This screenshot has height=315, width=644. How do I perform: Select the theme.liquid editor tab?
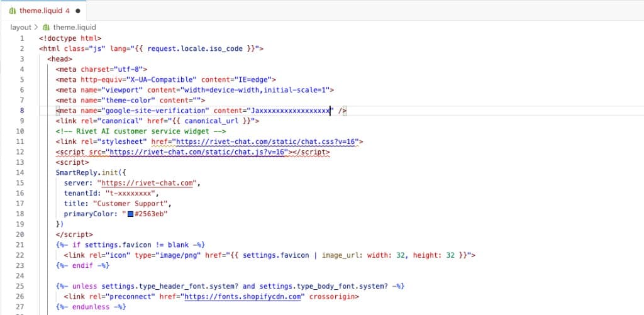coord(43,11)
